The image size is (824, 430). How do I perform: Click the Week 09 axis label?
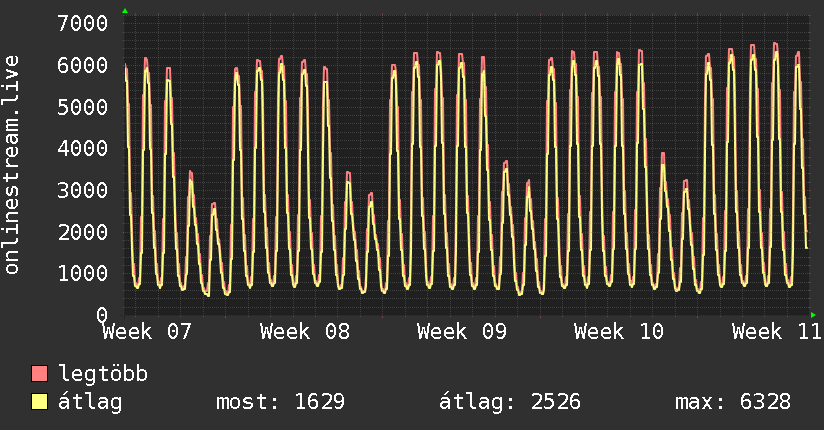coord(462,332)
